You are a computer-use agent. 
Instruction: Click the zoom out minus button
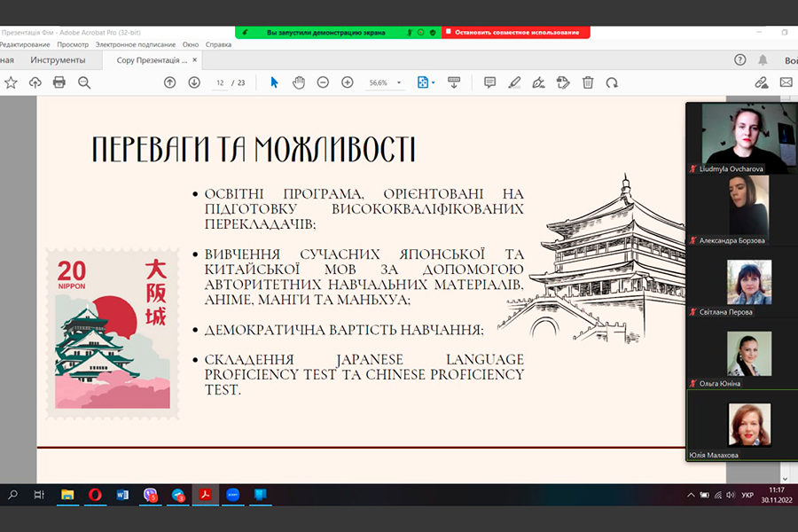tap(323, 82)
